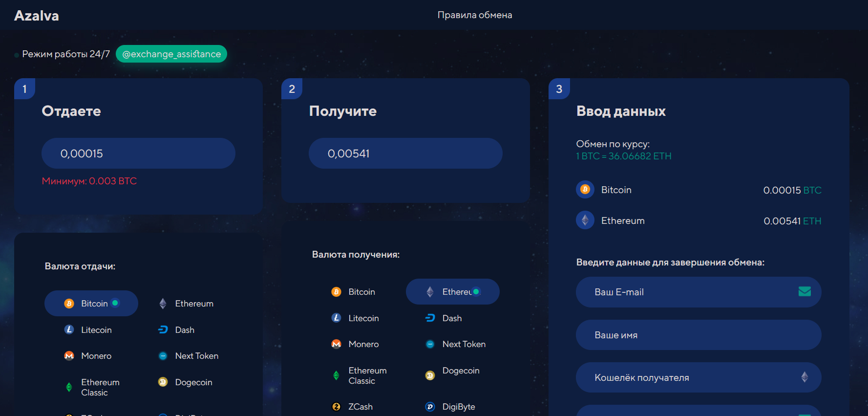Image resolution: width=868 pixels, height=416 pixels.
Task: Go to Azalva home via logo
Action: (37, 16)
